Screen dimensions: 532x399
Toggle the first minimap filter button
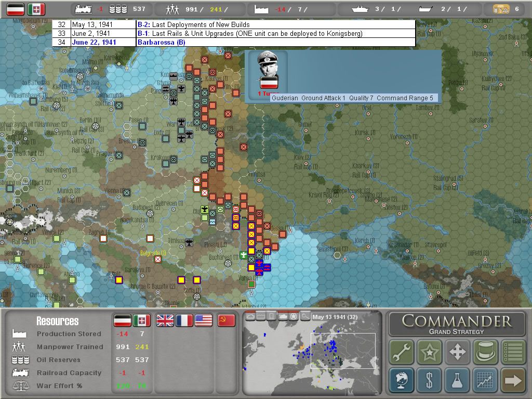(x=250, y=316)
